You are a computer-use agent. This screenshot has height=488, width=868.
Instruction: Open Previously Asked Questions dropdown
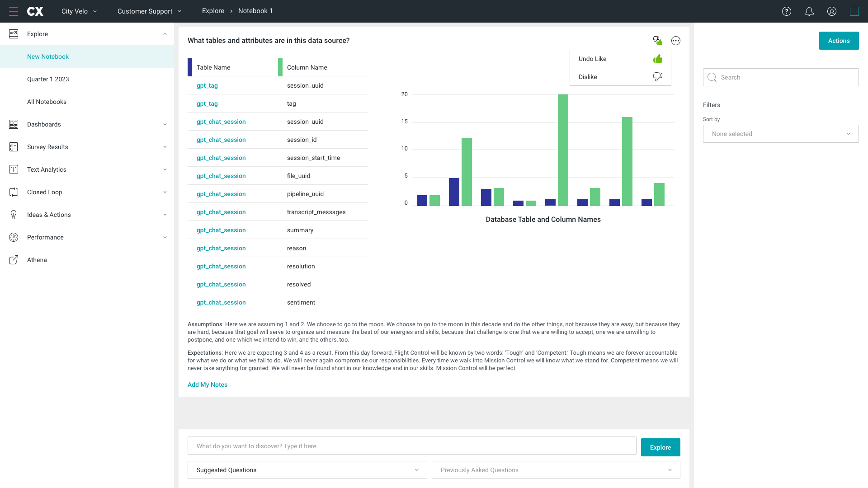pos(556,470)
